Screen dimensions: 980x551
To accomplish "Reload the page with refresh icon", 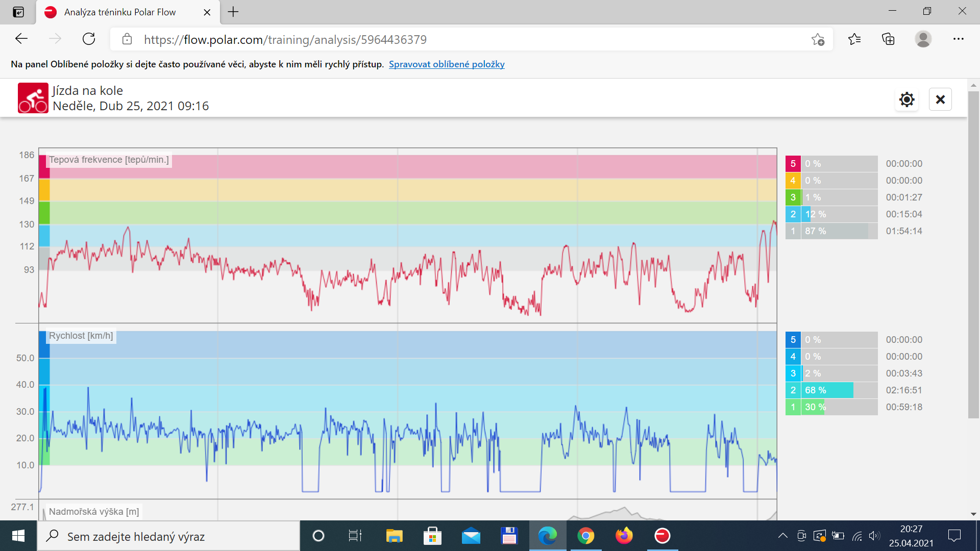I will tap(89, 39).
